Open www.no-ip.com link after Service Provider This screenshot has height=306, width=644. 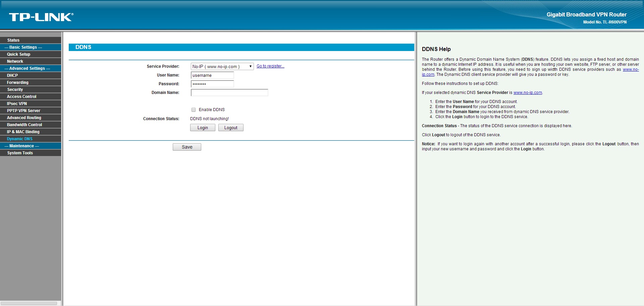528,93
